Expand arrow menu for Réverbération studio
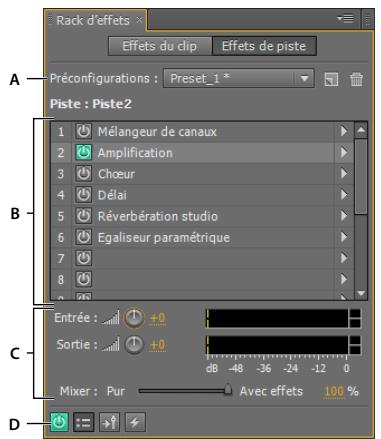381x439 pixels. tap(344, 216)
